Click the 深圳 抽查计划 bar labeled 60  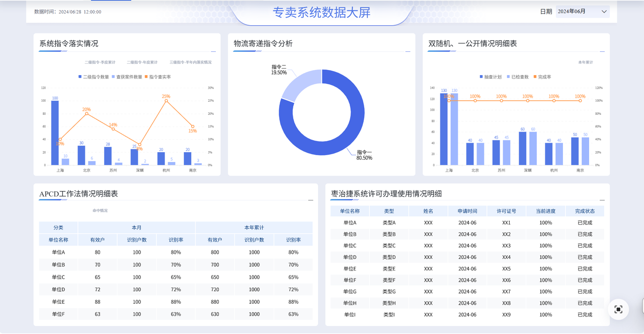point(523,149)
